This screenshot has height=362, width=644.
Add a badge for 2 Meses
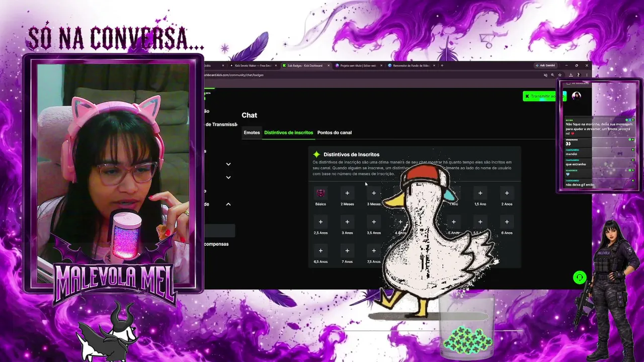click(x=347, y=193)
